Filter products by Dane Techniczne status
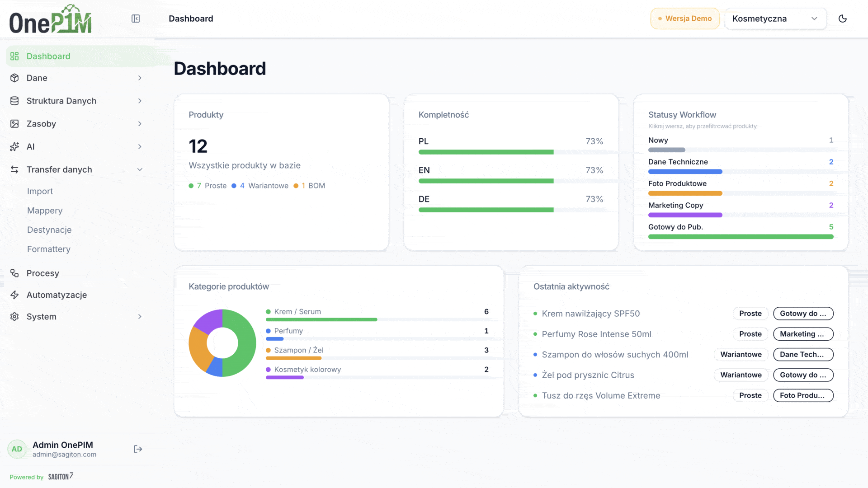 point(741,166)
